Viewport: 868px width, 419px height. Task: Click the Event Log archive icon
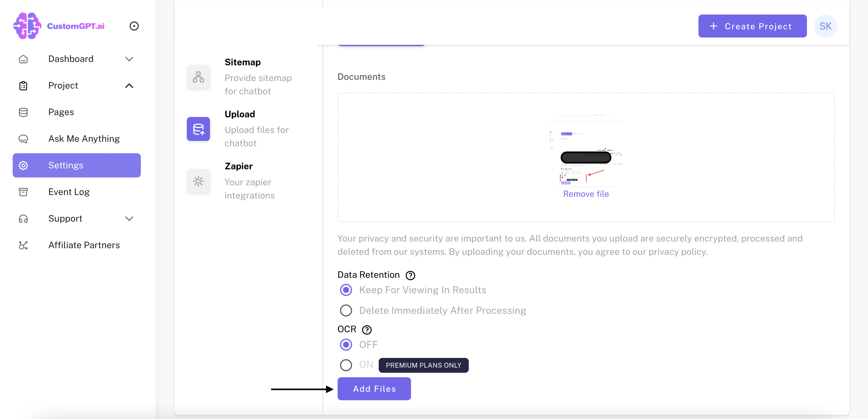23,192
